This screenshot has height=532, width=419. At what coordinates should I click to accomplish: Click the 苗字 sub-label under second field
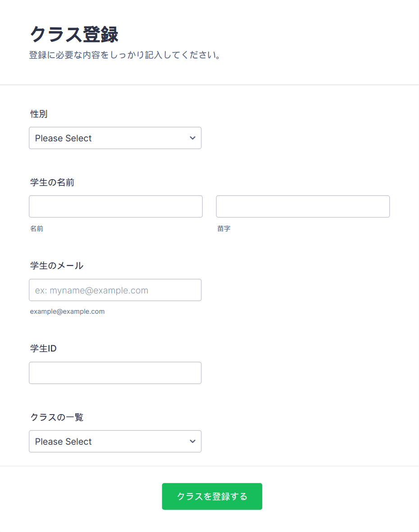pos(224,229)
